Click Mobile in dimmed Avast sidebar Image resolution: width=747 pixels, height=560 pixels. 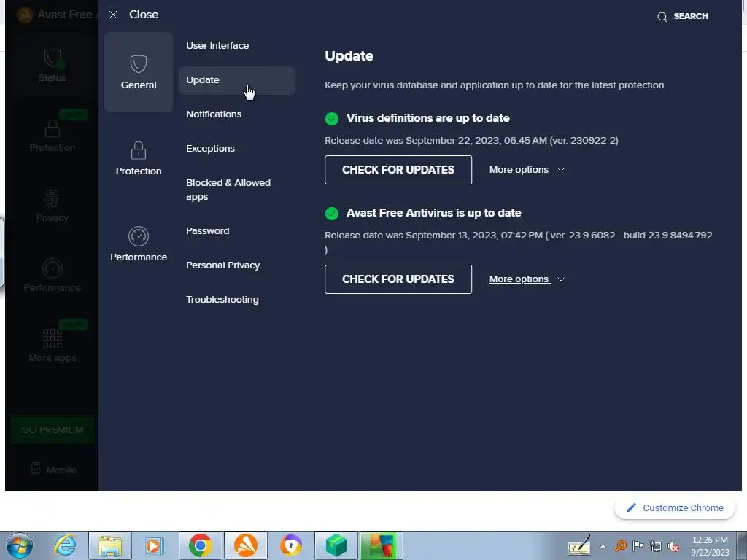[53, 470]
